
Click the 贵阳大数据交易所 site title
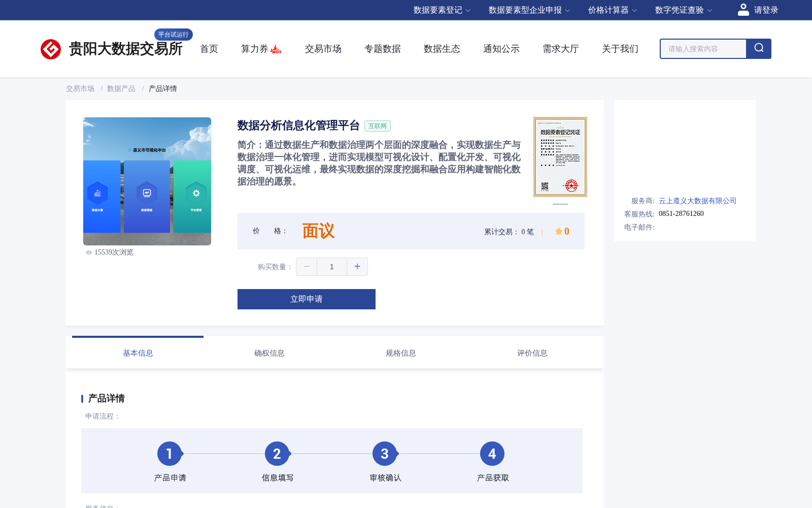click(x=125, y=49)
